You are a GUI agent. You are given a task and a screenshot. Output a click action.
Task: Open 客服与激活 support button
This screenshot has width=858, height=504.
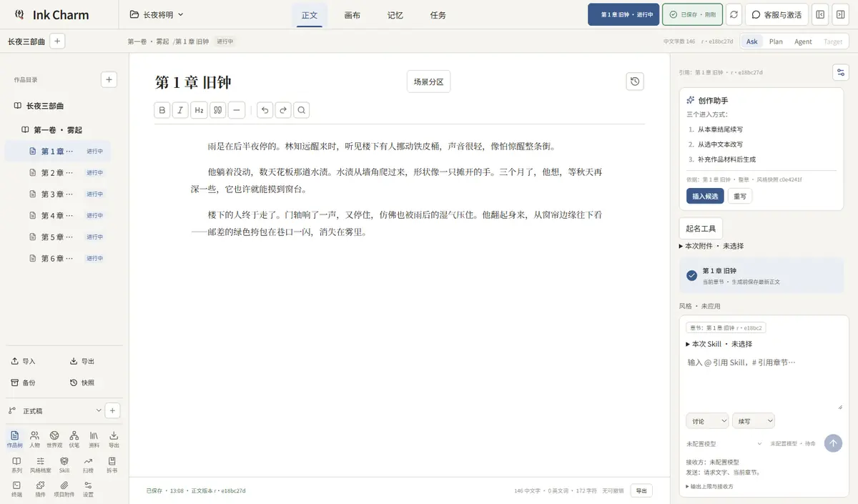click(777, 14)
